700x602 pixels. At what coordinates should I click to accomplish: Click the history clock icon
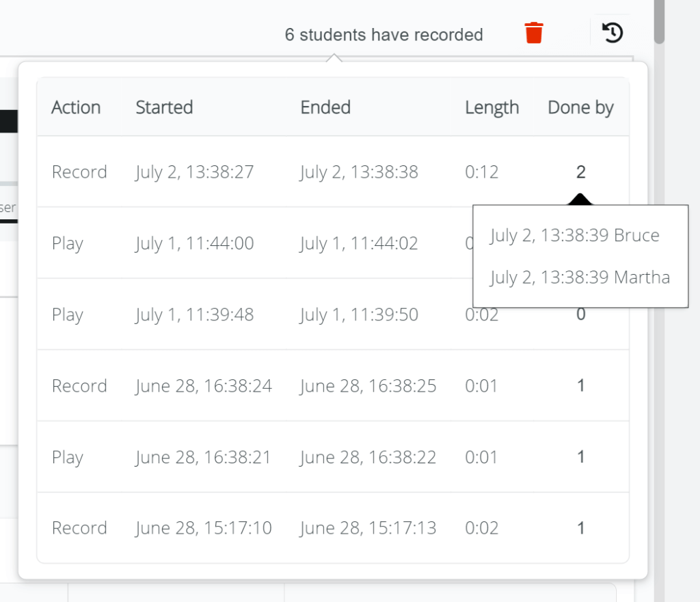(612, 33)
